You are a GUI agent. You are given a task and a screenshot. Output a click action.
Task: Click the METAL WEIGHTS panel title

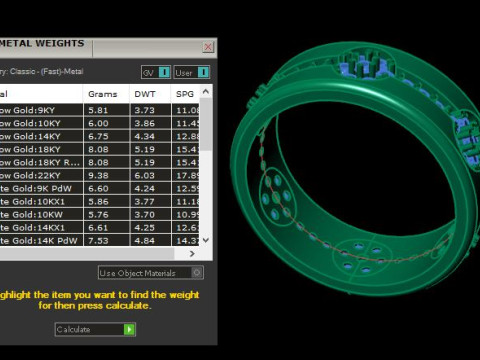pyautogui.click(x=42, y=43)
